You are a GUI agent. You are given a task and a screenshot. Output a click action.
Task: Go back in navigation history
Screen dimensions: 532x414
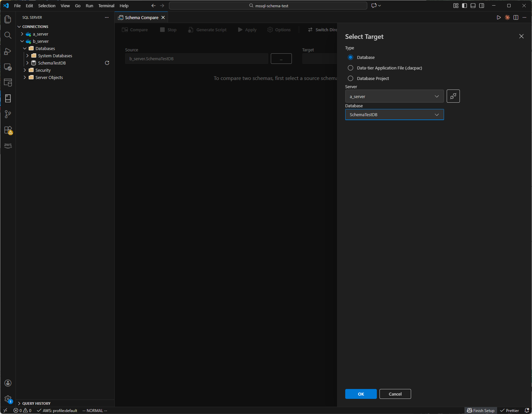pos(154,6)
